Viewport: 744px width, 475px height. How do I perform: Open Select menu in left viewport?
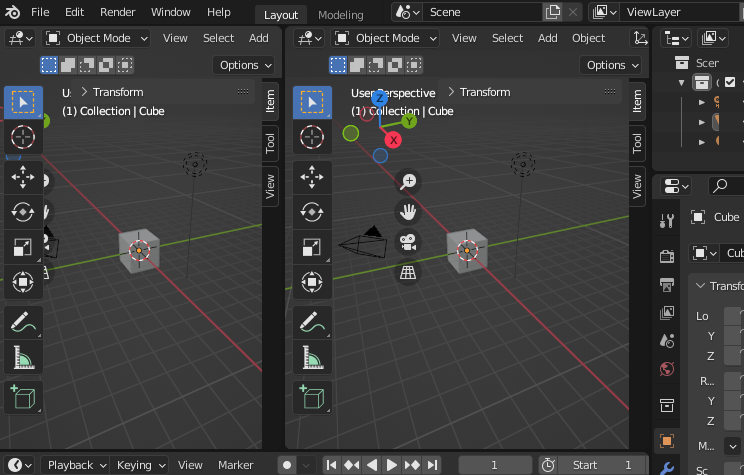tap(218, 38)
